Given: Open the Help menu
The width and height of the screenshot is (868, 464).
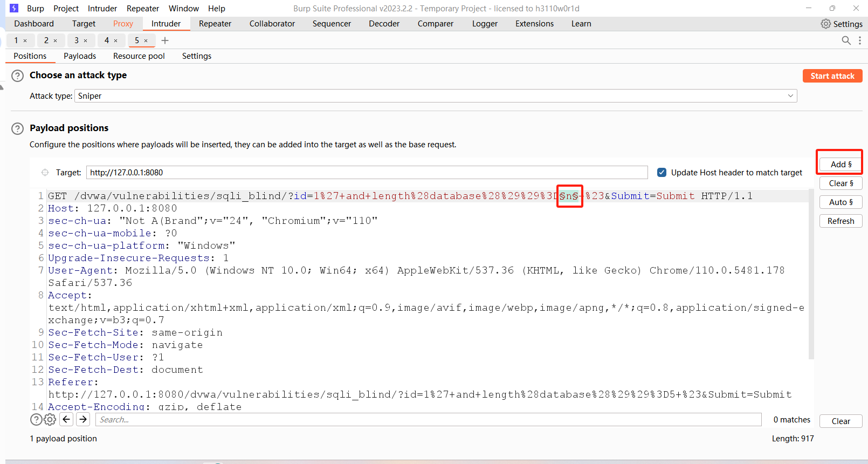Looking at the screenshot, I should coord(217,9).
